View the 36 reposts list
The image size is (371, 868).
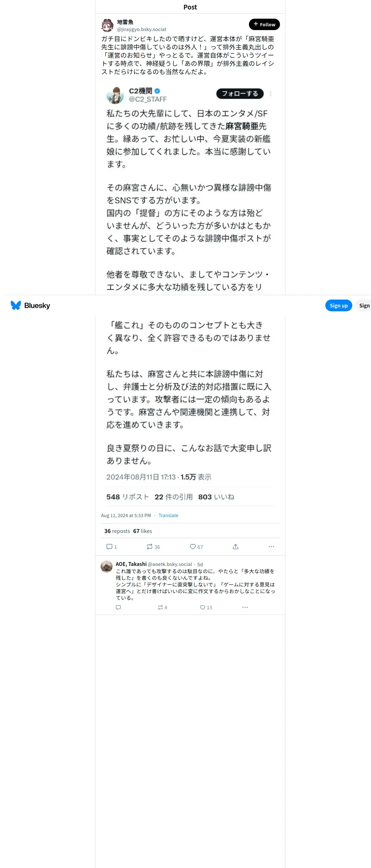(117, 531)
